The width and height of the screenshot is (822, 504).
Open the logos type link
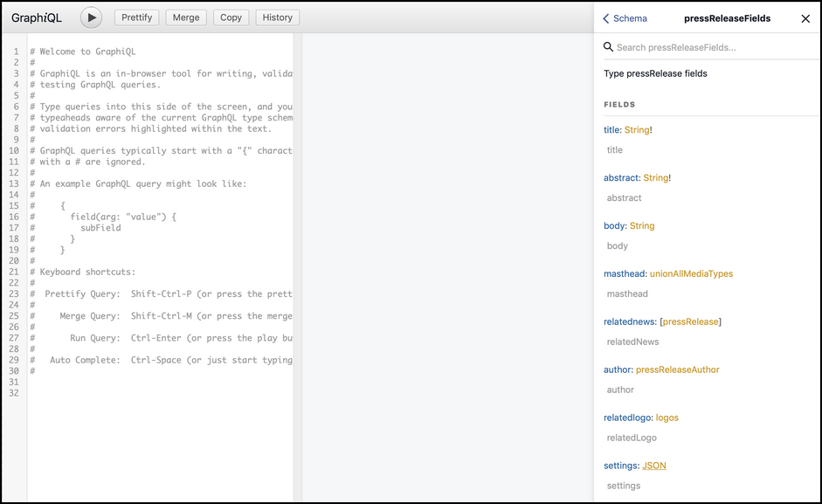(x=667, y=418)
